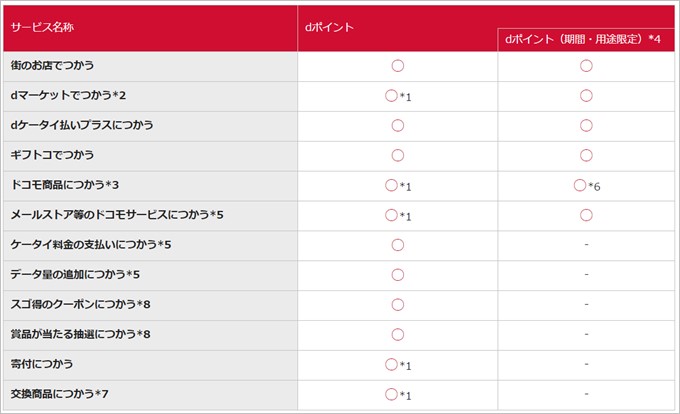Click the dポイント ○*1 mark for 寄付につかう
Screen dimensions: 680x414
pos(398,365)
